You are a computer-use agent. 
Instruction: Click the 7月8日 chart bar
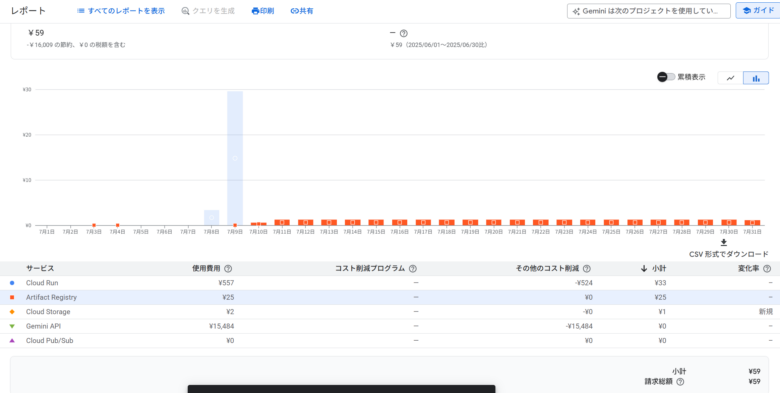pyautogui.click(x=211, y=217)
